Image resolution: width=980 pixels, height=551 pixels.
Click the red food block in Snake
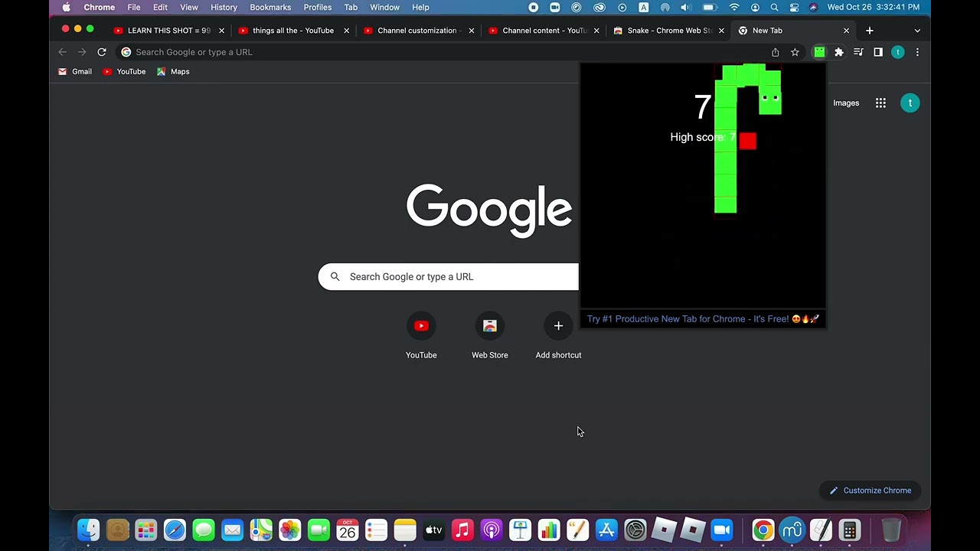coord(748,141)
